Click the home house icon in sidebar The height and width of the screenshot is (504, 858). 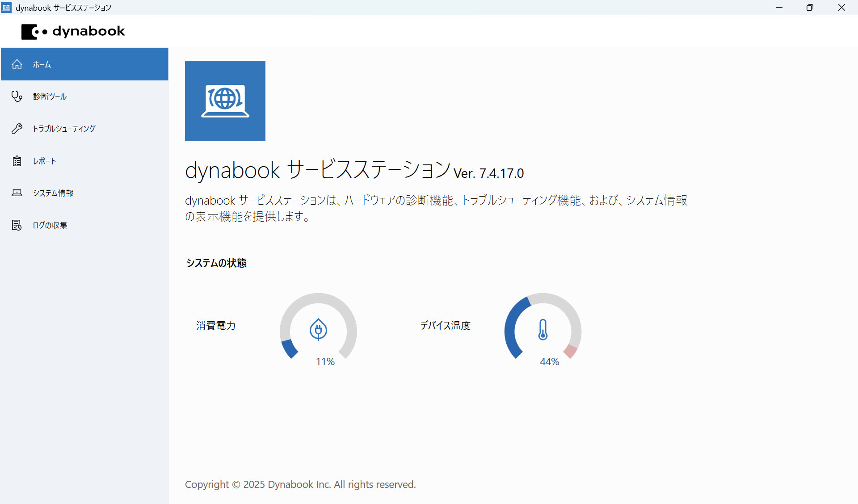17,64
